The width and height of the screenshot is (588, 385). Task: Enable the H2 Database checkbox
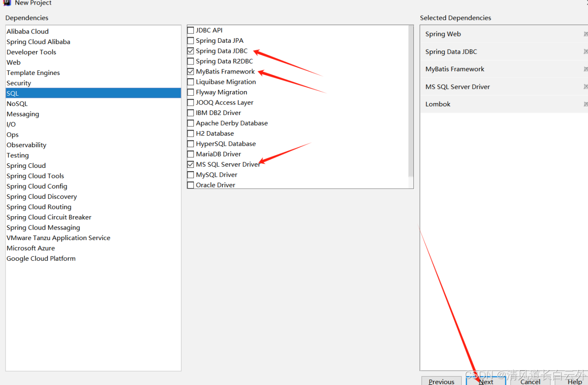click(x=191, y=133)
